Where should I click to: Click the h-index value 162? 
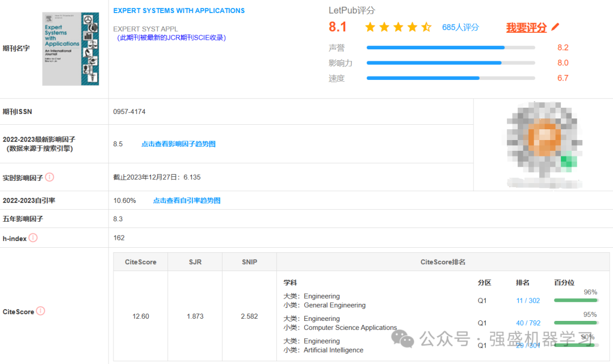tap(119, 238)
